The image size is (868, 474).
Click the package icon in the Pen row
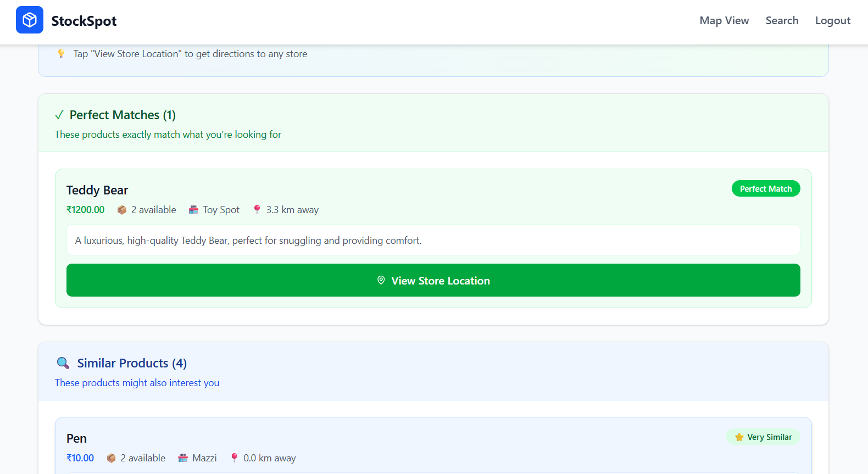pos(112,458)
